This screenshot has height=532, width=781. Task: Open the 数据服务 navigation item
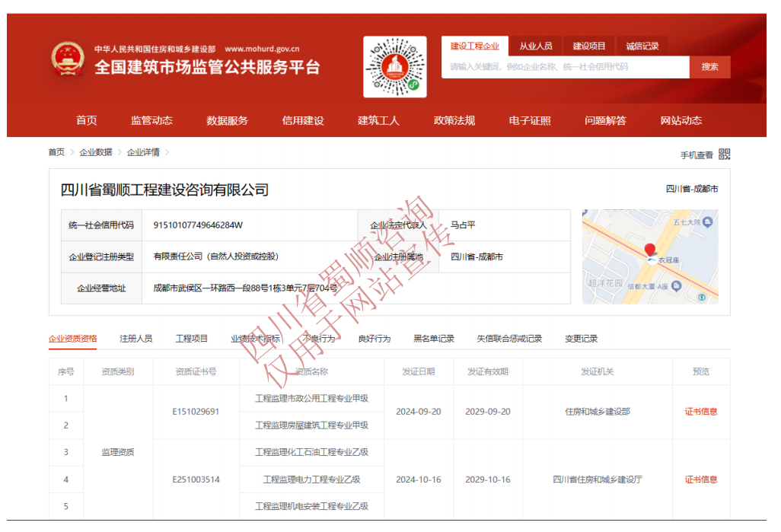tap(227, 120)
